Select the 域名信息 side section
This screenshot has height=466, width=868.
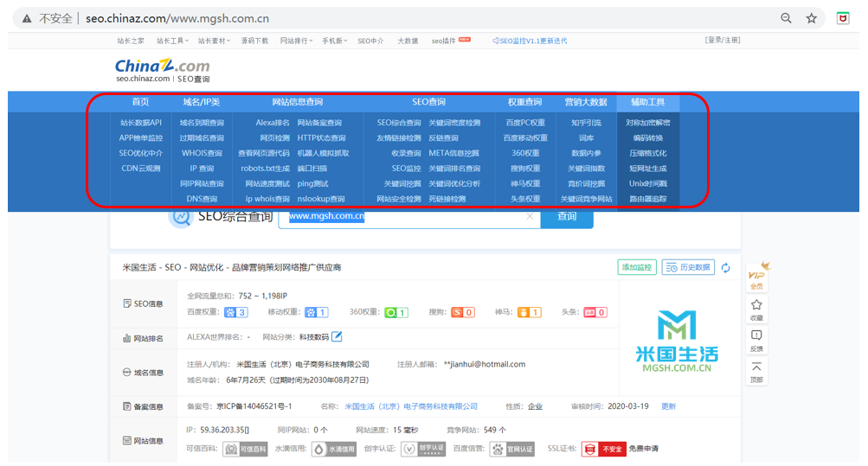point(144,373)
